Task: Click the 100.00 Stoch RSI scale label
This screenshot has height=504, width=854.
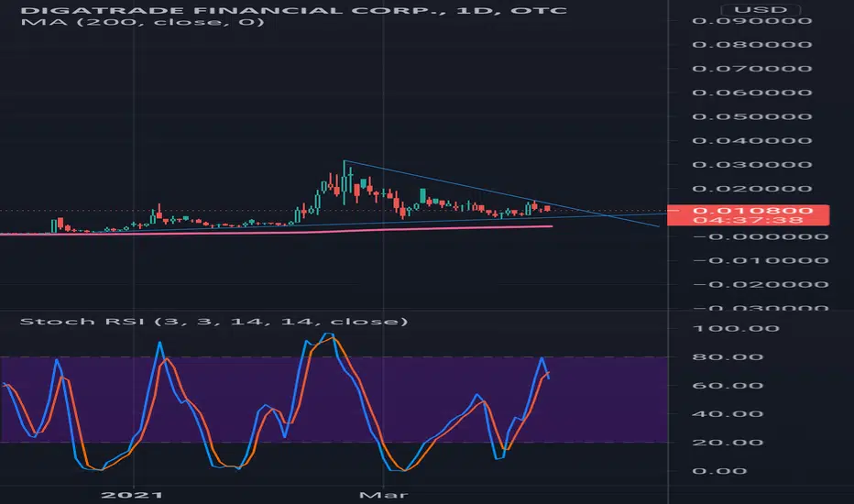Action: coord(736,329)
